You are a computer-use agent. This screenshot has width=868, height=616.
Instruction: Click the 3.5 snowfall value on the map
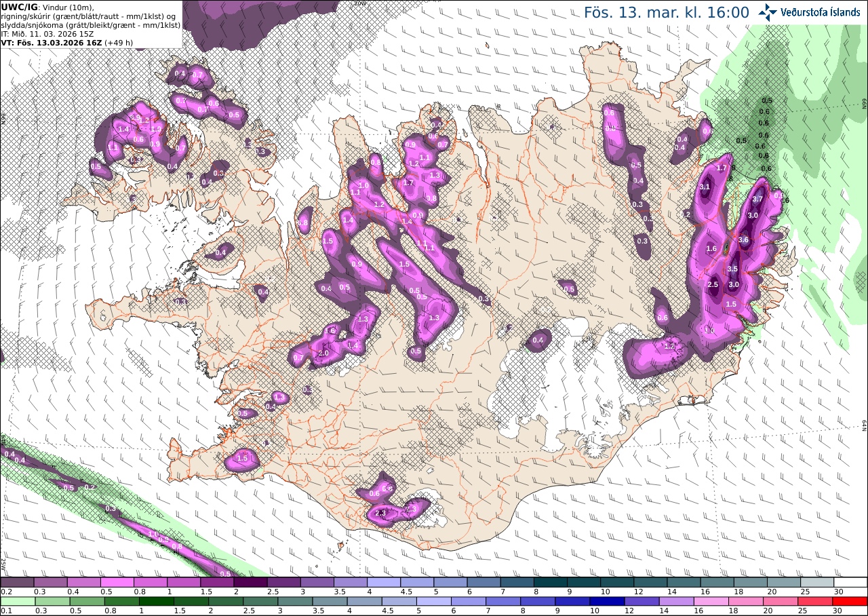(x=732, y=269)
